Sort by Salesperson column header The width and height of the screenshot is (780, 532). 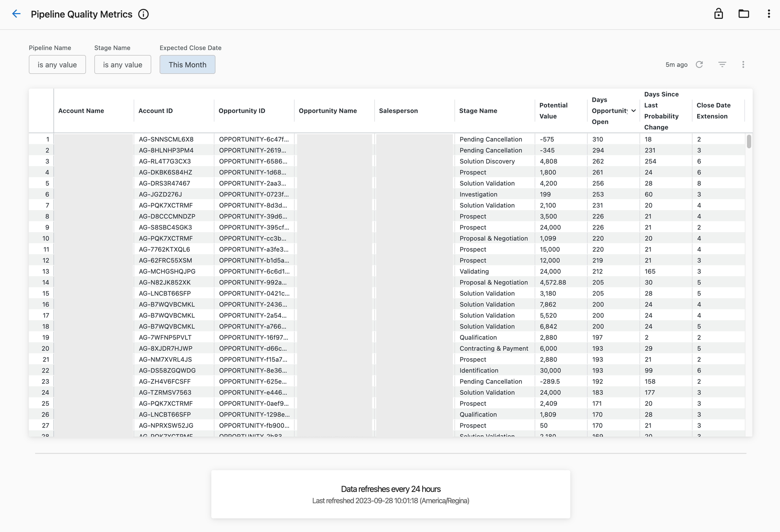pyautogui.click(x=398, y=111)
